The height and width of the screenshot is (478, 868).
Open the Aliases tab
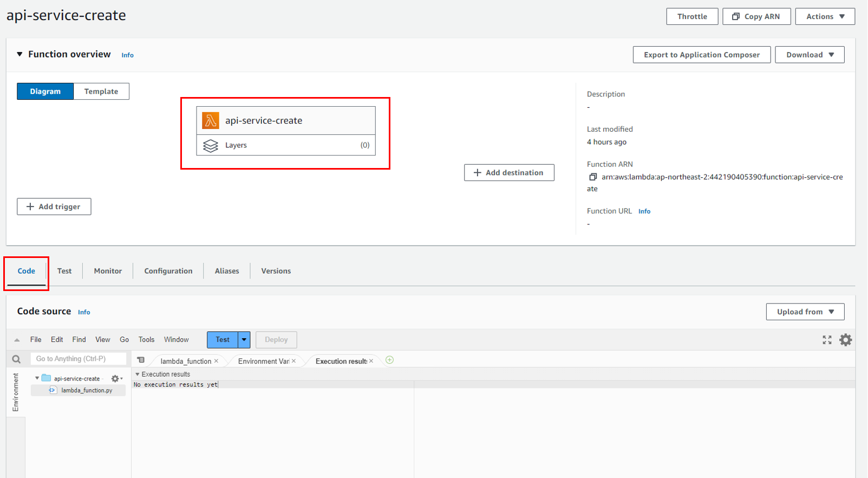coord(227,271)
